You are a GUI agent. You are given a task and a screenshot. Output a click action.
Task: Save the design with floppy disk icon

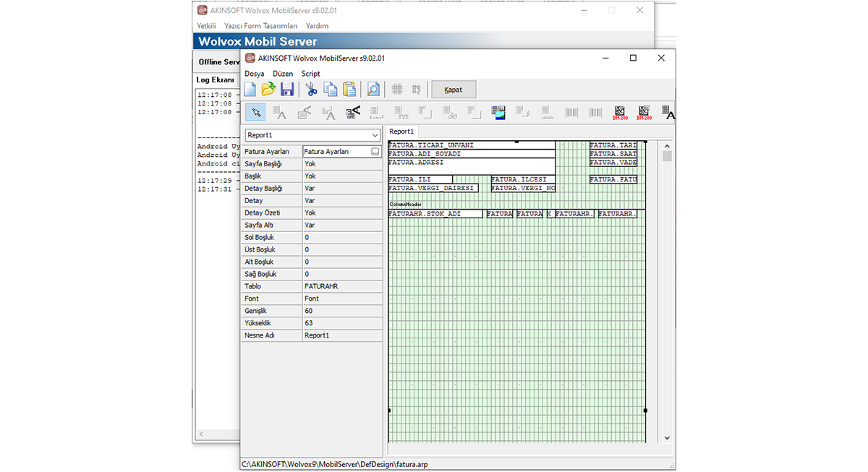[x=287, y=89]
